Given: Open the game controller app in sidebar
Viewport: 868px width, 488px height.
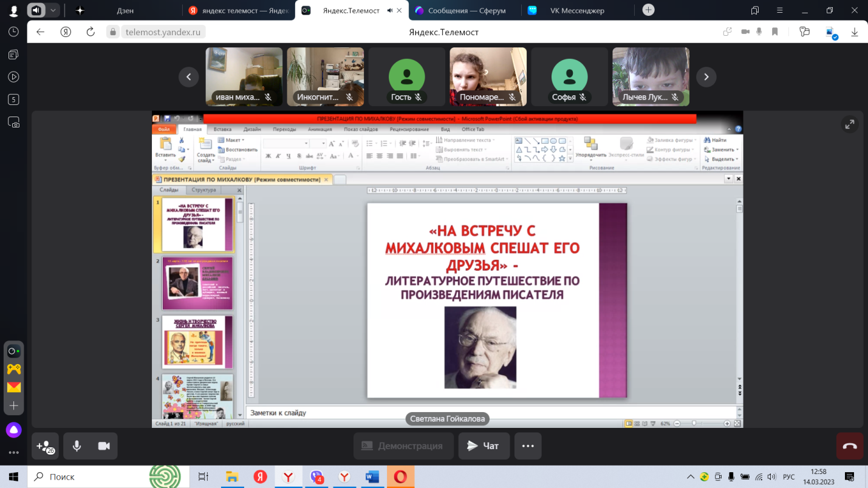Looking at the screenshot, I should (x=13, y=369).
